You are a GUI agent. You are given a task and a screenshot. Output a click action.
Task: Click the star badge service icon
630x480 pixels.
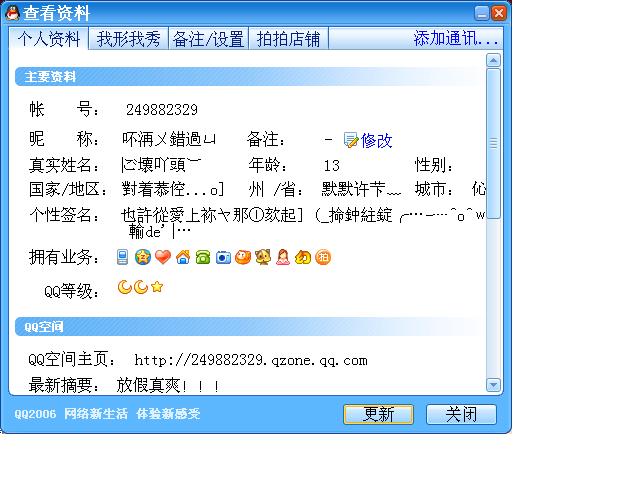(143, 257)
